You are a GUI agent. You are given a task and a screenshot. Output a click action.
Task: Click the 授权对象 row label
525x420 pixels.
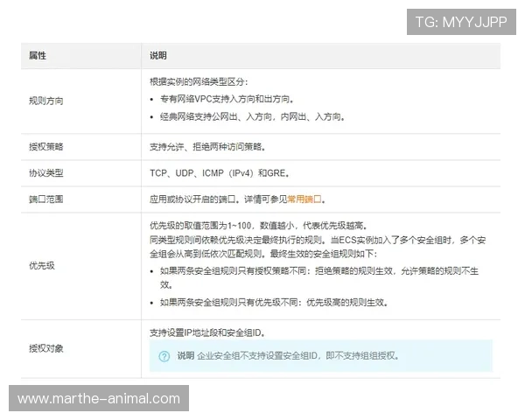tap(46, 348)
